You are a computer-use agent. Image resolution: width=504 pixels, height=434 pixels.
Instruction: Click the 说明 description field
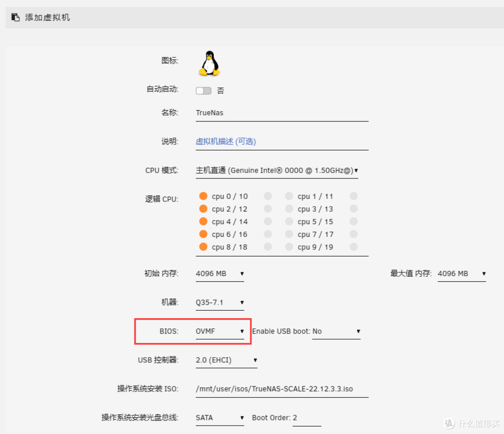click(282, 142)
